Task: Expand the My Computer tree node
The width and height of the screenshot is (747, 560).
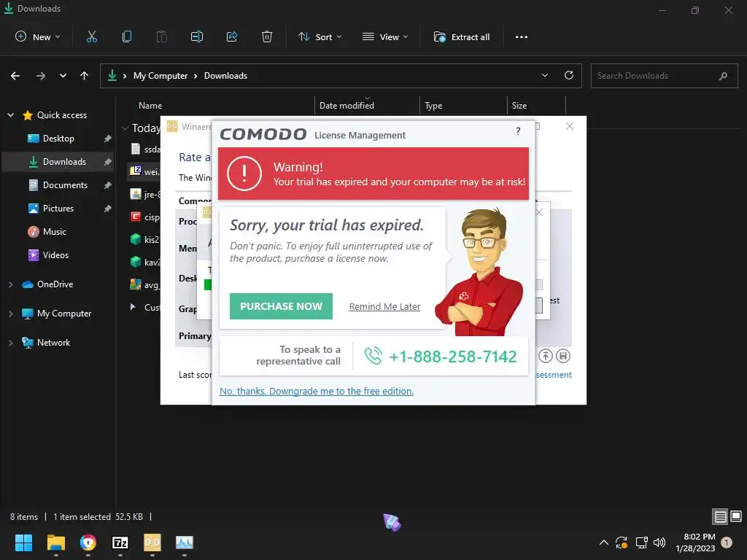Action: point(10,314)
